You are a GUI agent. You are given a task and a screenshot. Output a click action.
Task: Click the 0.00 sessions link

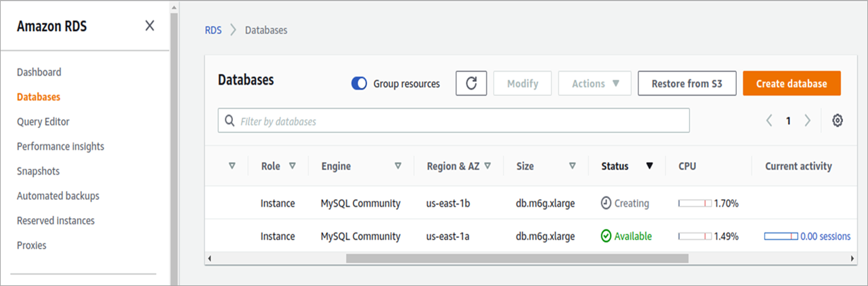[x=825, y=237]
